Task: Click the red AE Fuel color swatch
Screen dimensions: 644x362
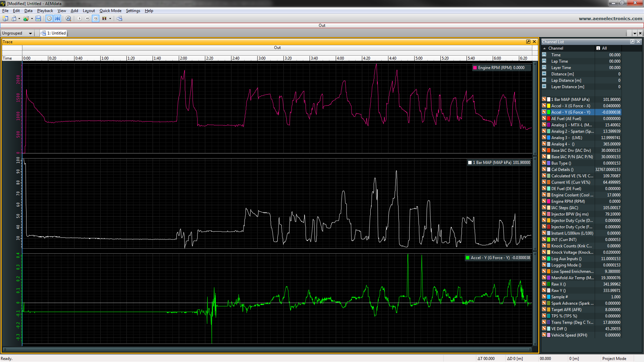Action: pos(549,118)
